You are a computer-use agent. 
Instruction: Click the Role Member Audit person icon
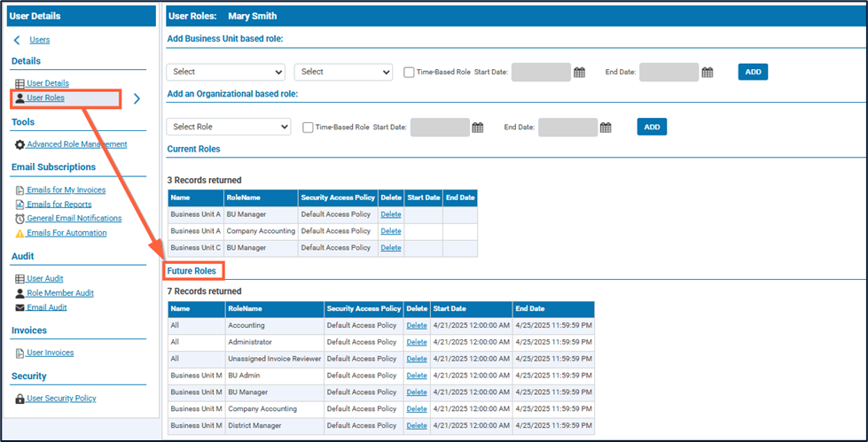pyautogui.click(x=20, y=293)
